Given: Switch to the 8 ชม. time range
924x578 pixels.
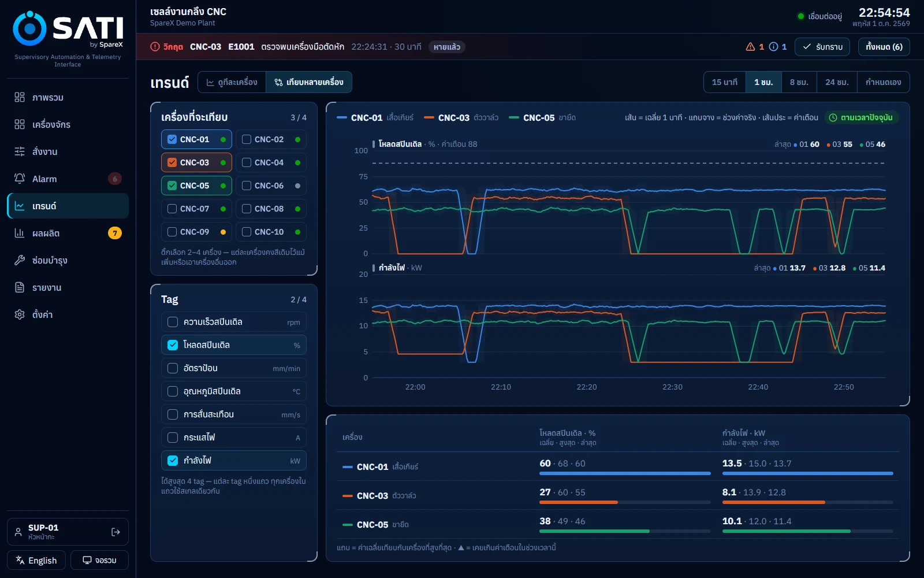Looking at the screenshot, I should click(x=799, y=82).
